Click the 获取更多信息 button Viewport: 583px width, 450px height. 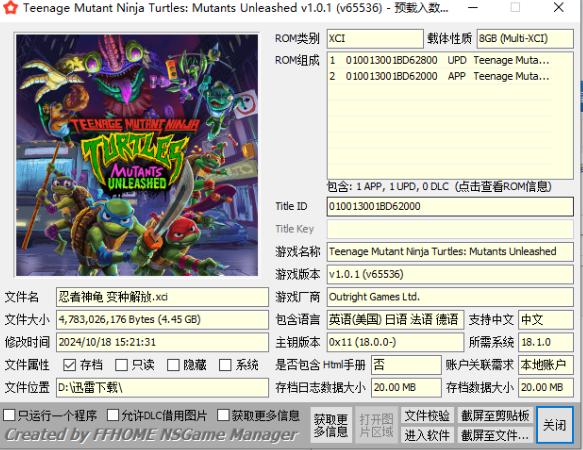coord(331,425)
